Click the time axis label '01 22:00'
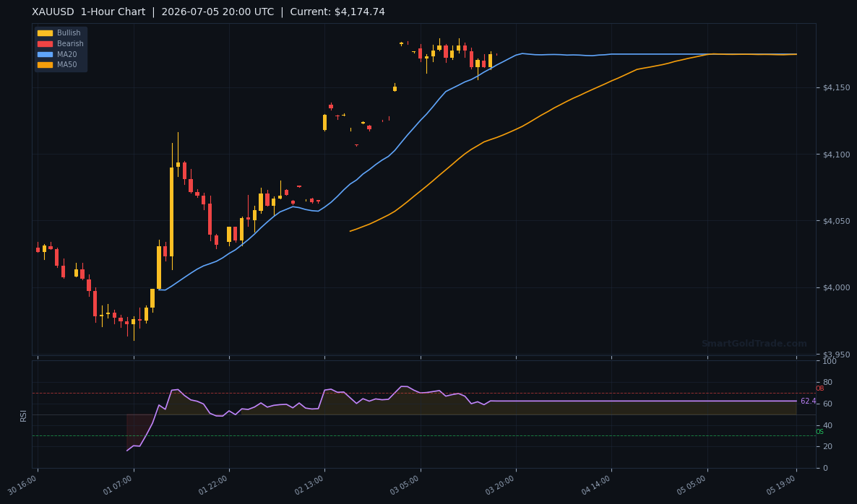The height and width of the screenshot is (504, 857). point(214,485)
